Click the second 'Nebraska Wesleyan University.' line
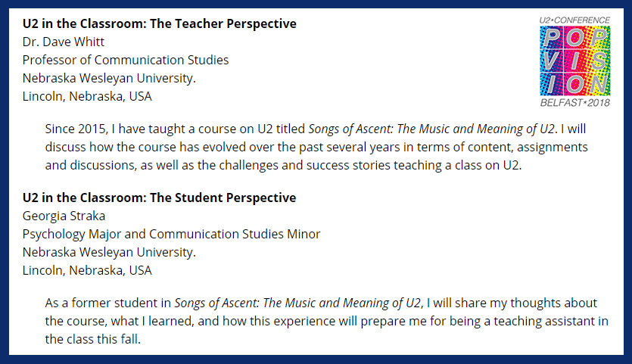 pos(109,252)
